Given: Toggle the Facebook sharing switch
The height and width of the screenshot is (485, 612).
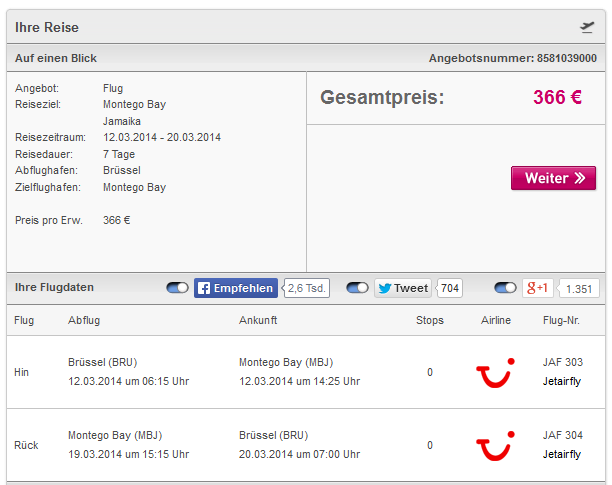Looking at the screenshot, I should [177, 288].
